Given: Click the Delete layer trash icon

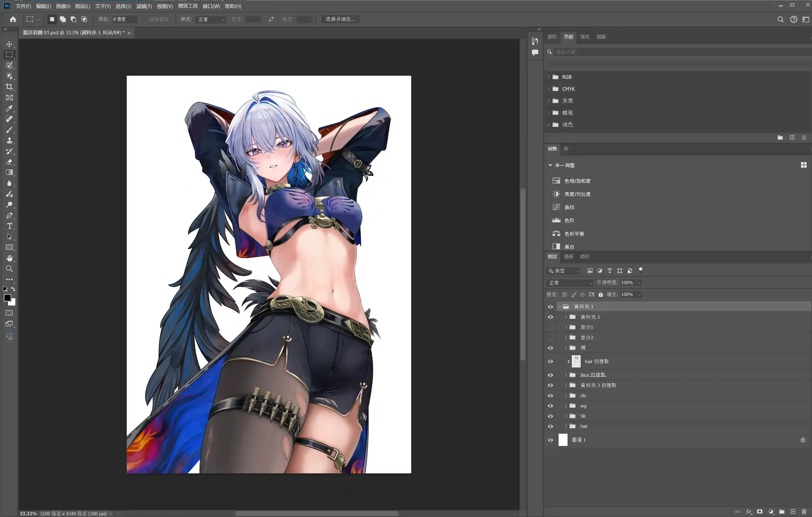Looking at the screenshot, I should 804,512.
